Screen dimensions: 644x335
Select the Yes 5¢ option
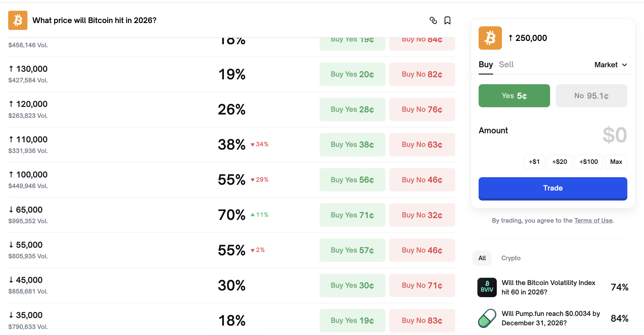tap(514, 95)
